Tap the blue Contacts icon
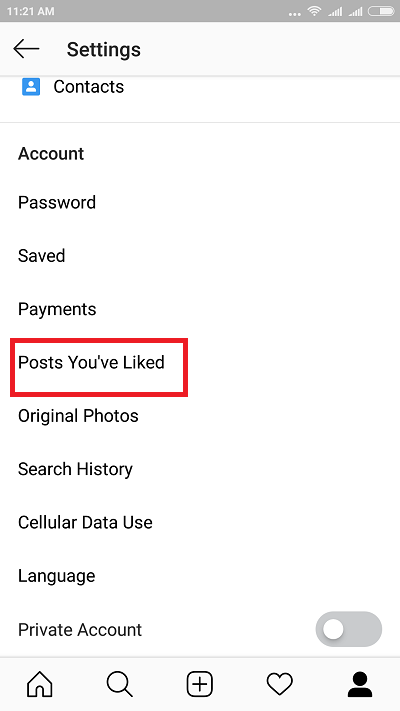 31,87
